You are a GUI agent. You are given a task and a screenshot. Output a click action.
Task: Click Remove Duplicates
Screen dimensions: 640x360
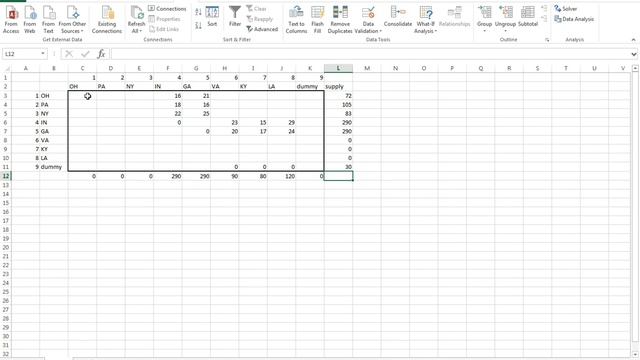(x=340, y=19)
